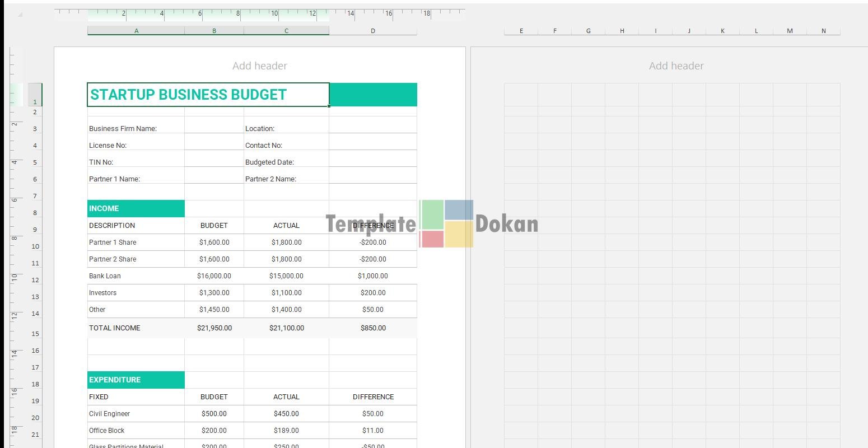Select column A header

(x=136, y=31)
